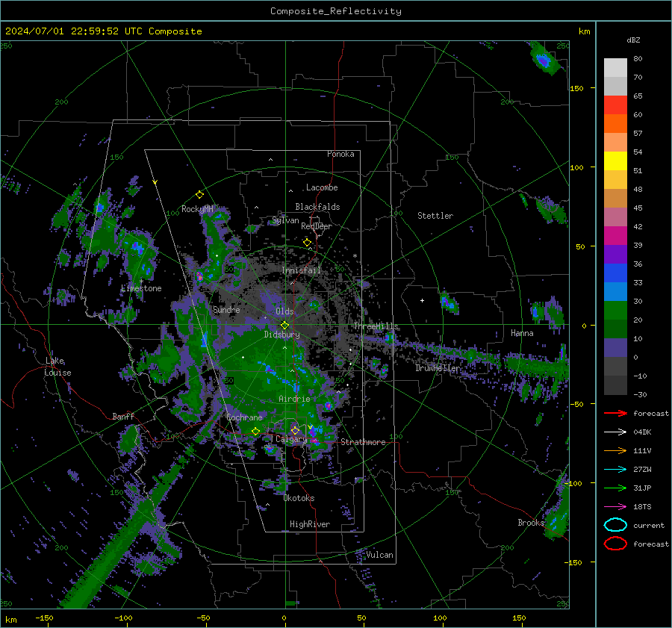672x628 pixels.
Task: Click the Didsbury label
Action: 281,335
